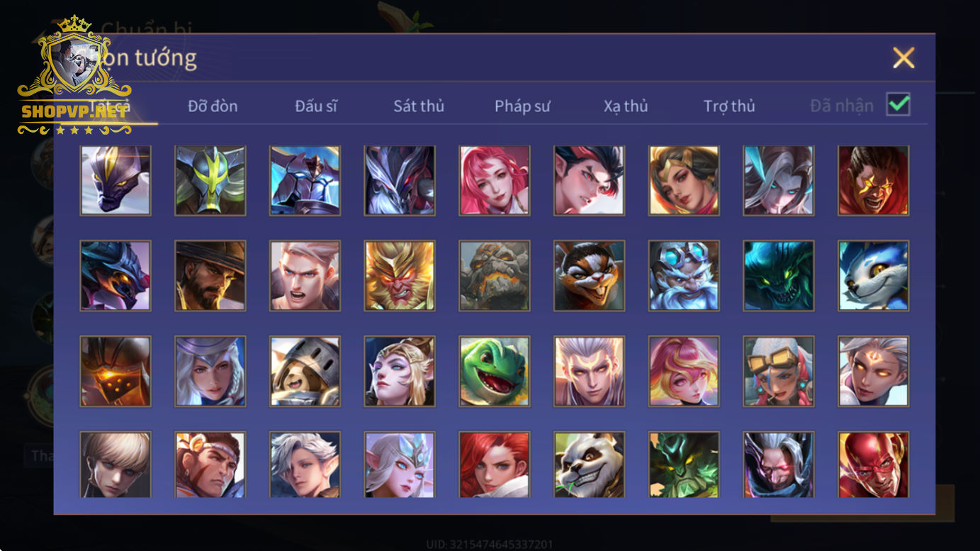Image resolution: width=980 pixels, height=551 pixels.
Task: Switch to the Đỡ đòn tab
Action: 213,106
